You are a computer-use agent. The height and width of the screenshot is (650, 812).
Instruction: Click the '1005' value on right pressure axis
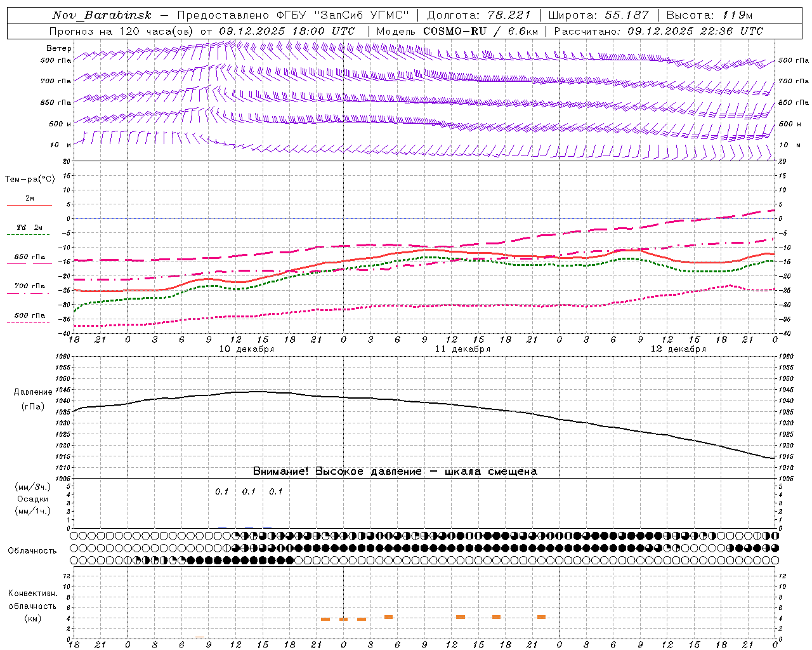click(785, 479)
